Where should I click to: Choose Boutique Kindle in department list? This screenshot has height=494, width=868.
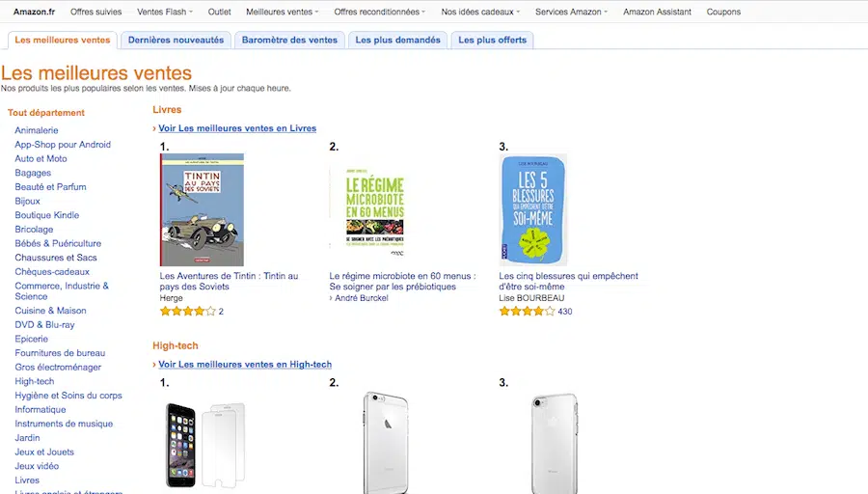click(47, 215)
